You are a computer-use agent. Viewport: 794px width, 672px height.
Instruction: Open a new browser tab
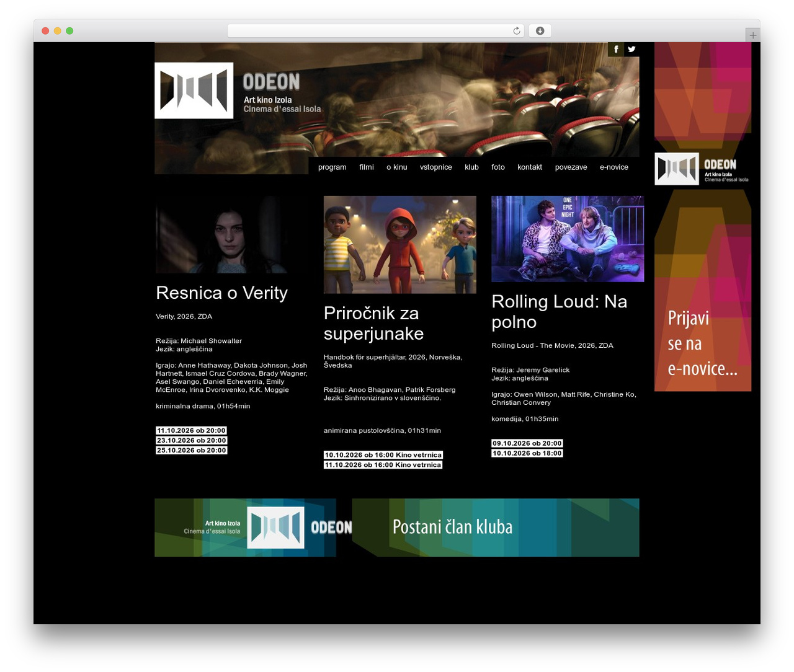[x=752, y=35]
